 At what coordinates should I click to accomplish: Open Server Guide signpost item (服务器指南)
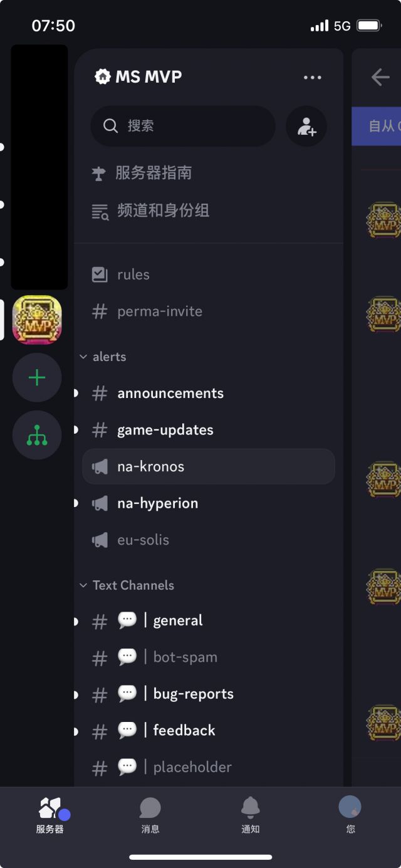153,173
